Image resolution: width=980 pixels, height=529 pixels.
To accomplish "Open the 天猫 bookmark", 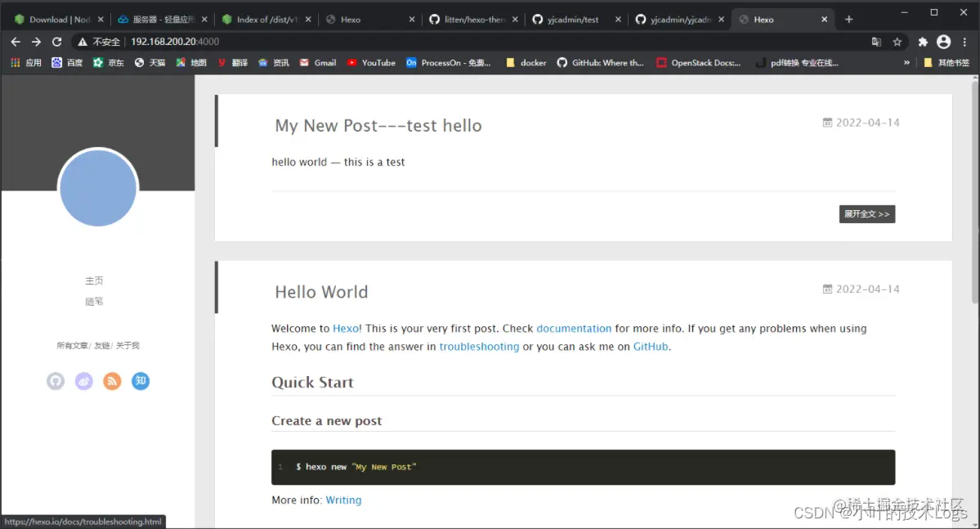I will [150, 62].
